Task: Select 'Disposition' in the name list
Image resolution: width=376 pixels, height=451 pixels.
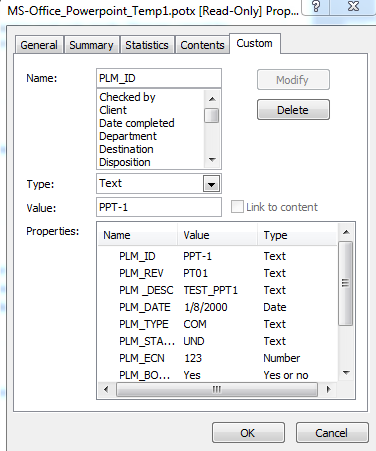Action: click(x=125, y=162)
